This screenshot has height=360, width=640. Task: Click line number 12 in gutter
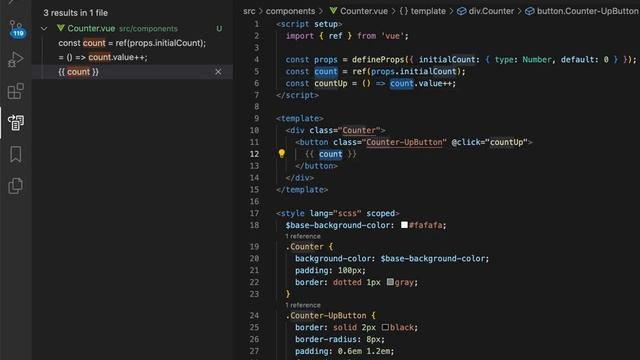click(254, 154)
